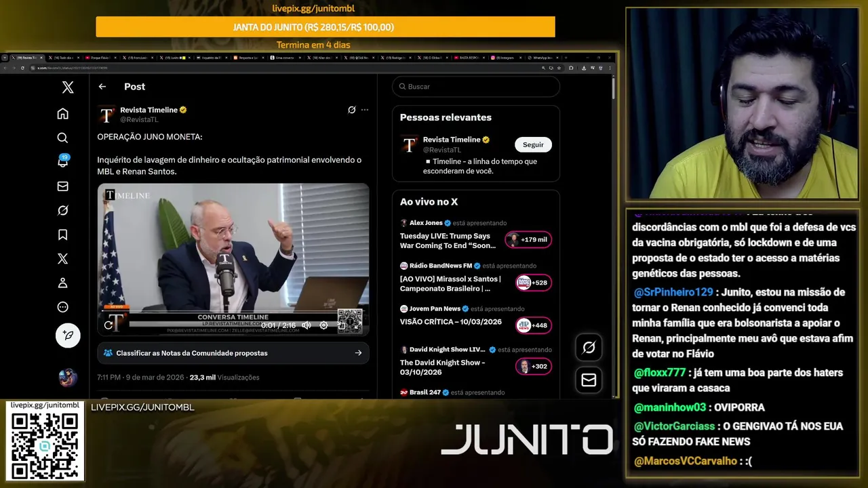Open Profile person icon in sidebar

pyautogui.click(x=62, y=283)
